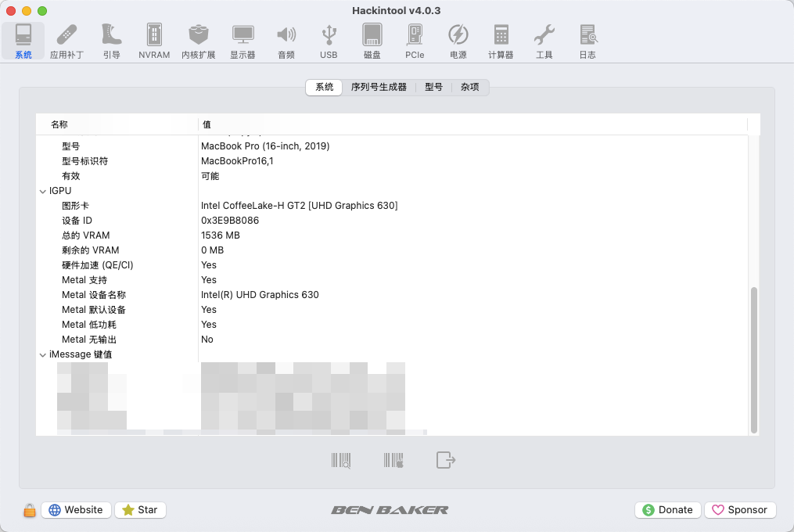This screenshot has width=794, height=532.
Task: Open the 磁盘 disks section
Action: click(372, 41)
